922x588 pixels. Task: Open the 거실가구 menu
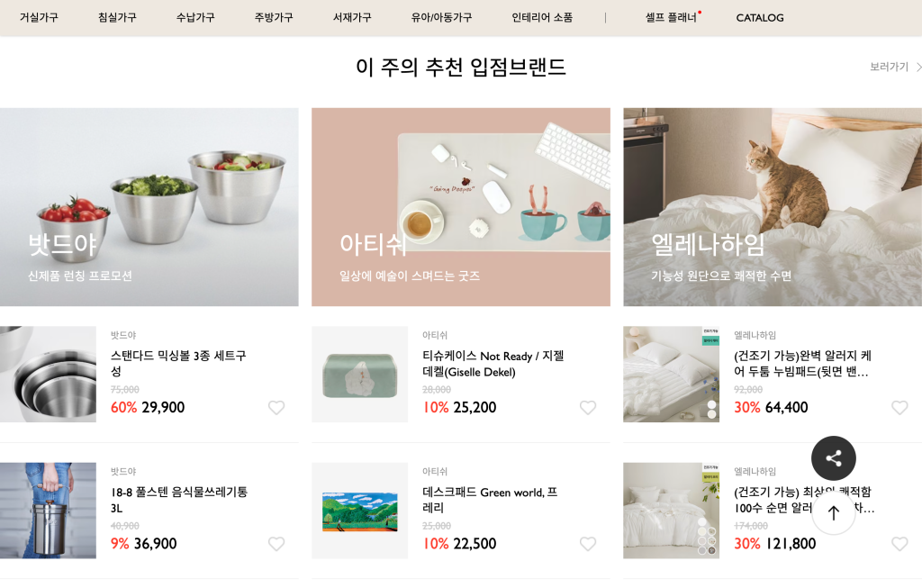[x=39, y=18]
